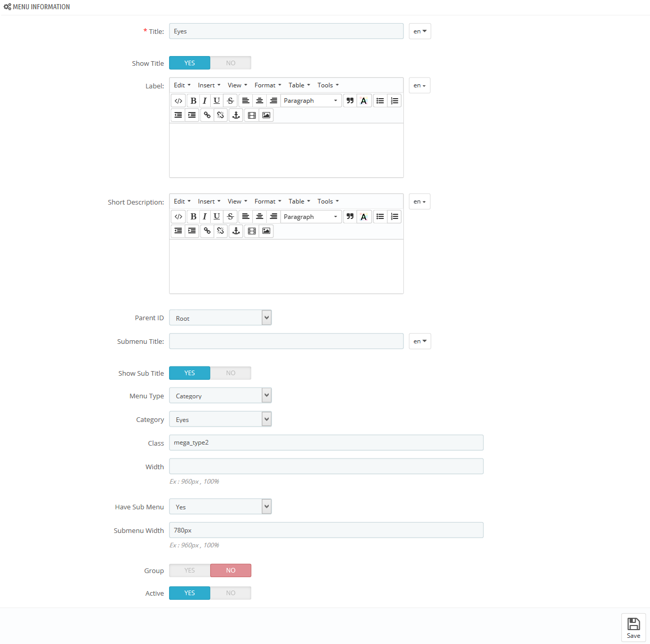
Task: Set Active to YES
Action: point(190,593)
